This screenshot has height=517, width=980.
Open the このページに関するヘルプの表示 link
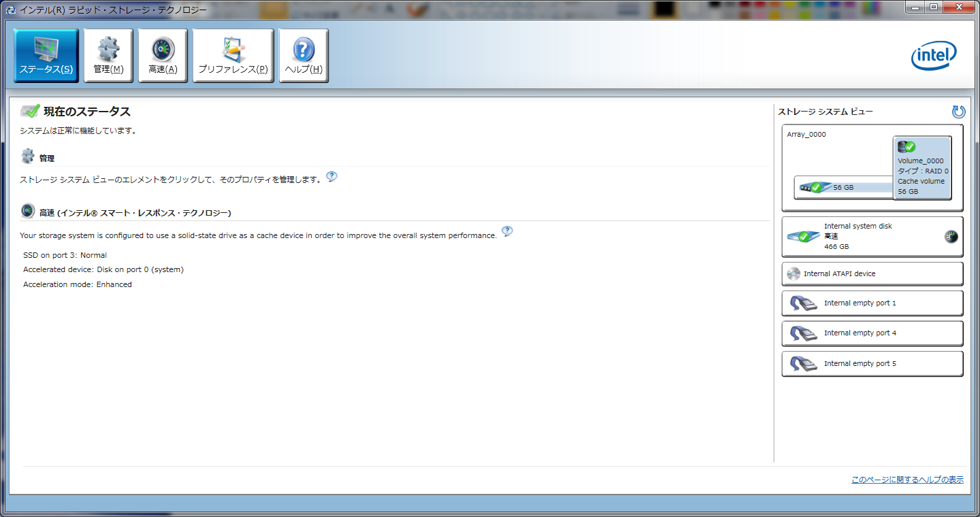(x=907, y=480)
